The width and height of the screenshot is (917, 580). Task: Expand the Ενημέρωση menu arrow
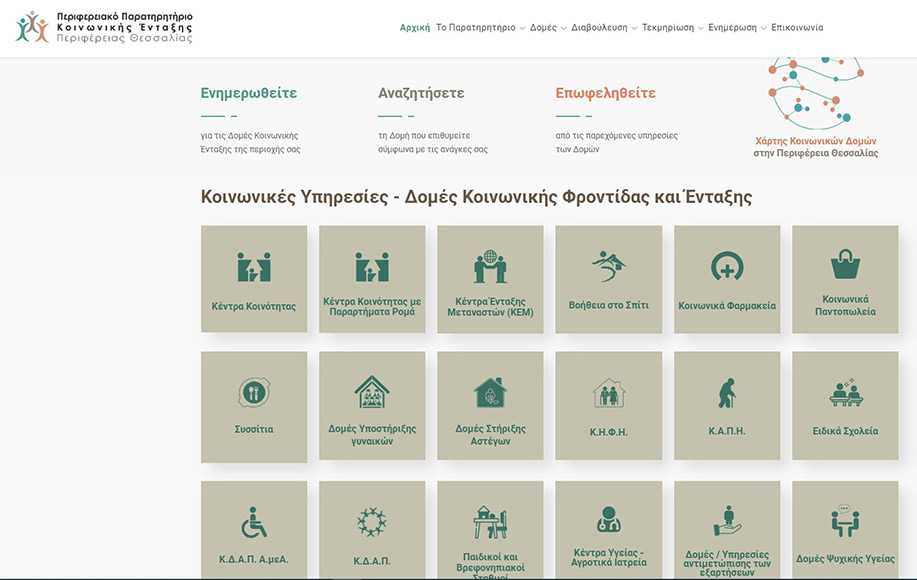pos(764,28)
